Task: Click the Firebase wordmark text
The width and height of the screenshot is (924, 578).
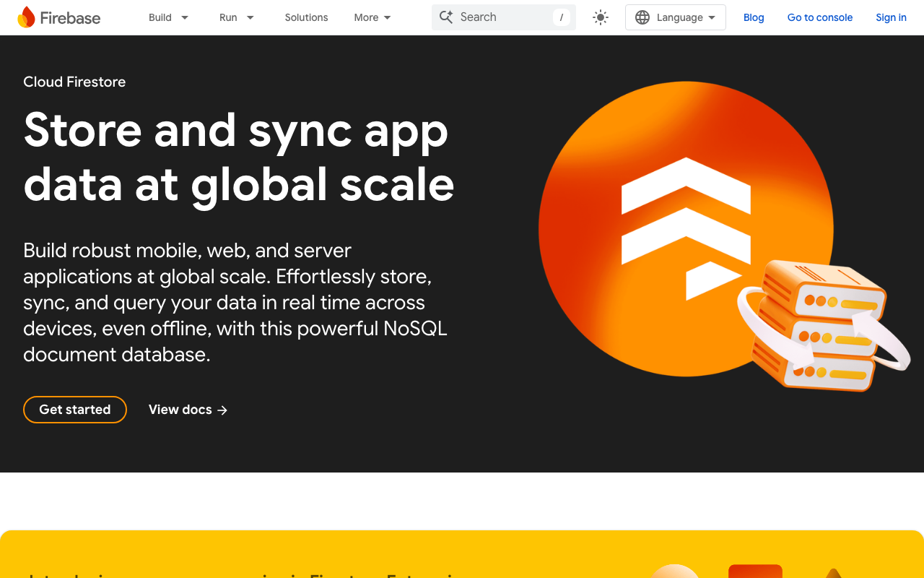Action: 70,18
